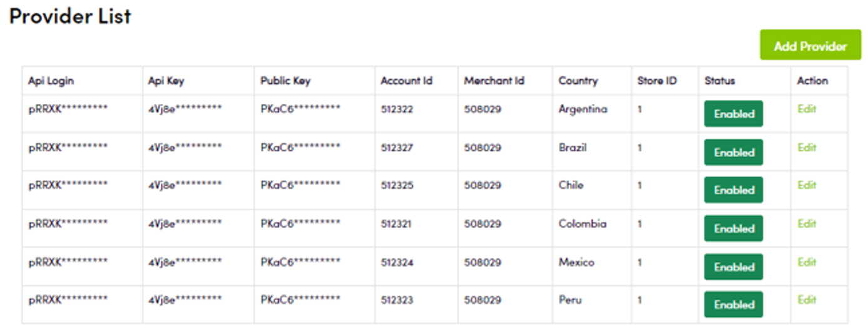
Task: Select the Account Id column header
Action: point(406,81)
